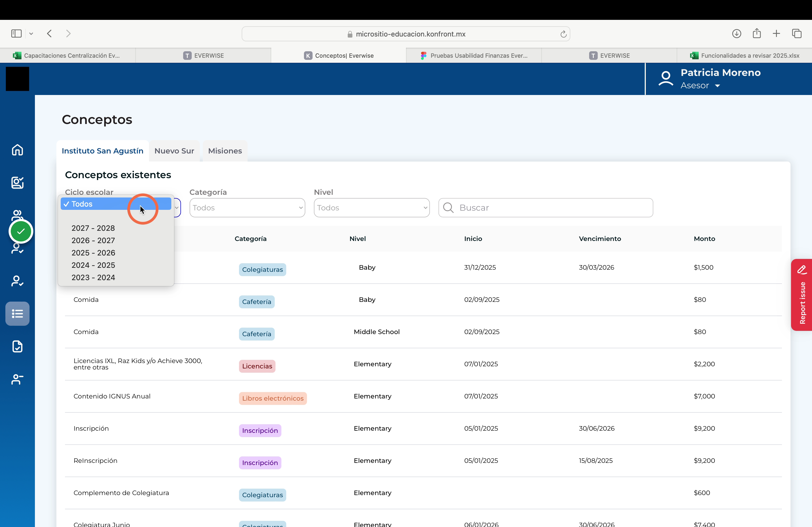Click the Vencimiento column header
The width and height of the screenshot is (812, 527).
600,239
